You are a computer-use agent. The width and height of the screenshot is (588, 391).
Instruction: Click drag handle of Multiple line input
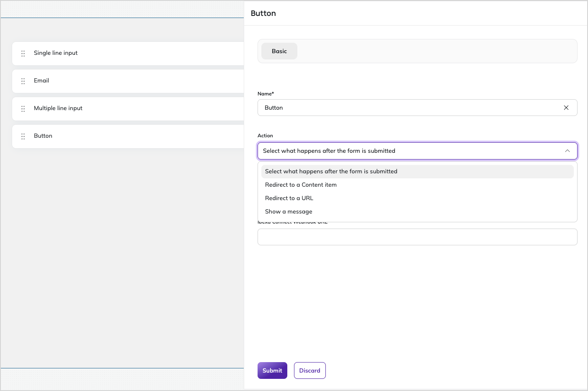(x=23, y=109)
